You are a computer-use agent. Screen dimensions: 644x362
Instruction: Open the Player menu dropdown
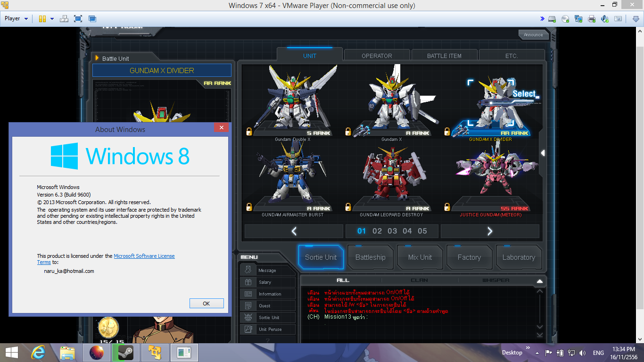16,19
